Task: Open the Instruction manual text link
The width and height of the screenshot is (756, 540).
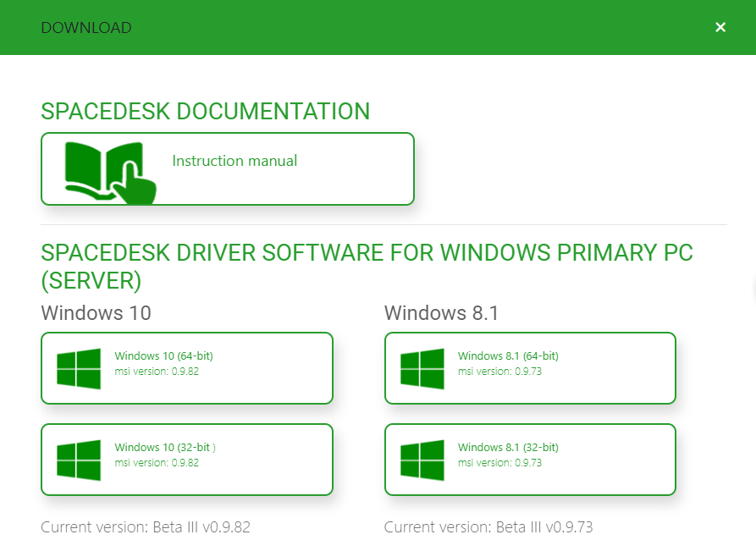Action: coord(235,161)
